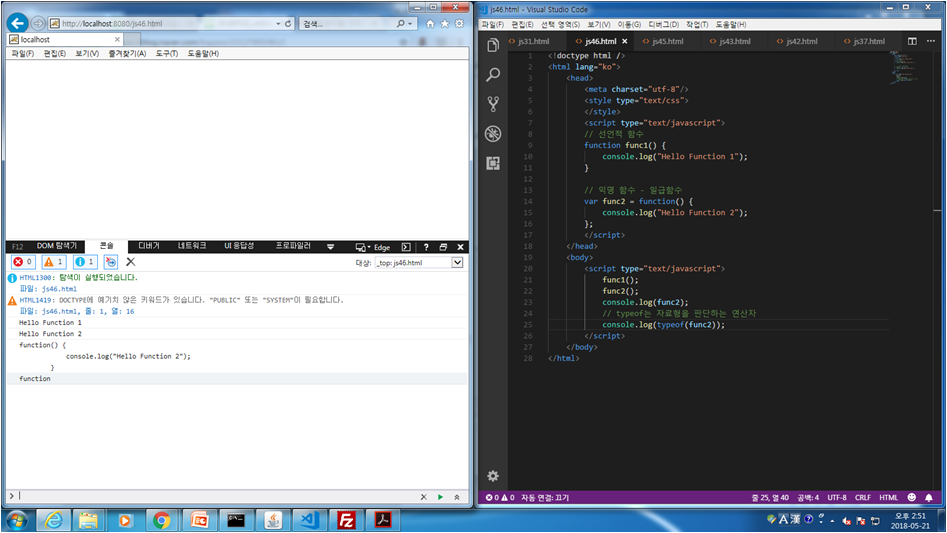The image size is (947, 533).
Task: Open the 즐겨찾기(A) menu in Internet Explorer
Action: tap(127, 53)
